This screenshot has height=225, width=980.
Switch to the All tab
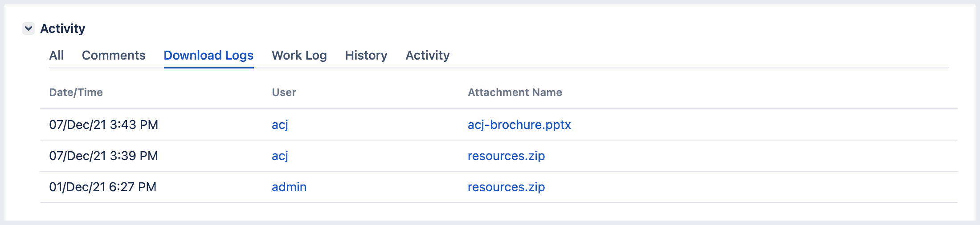(x=57, y=55)
